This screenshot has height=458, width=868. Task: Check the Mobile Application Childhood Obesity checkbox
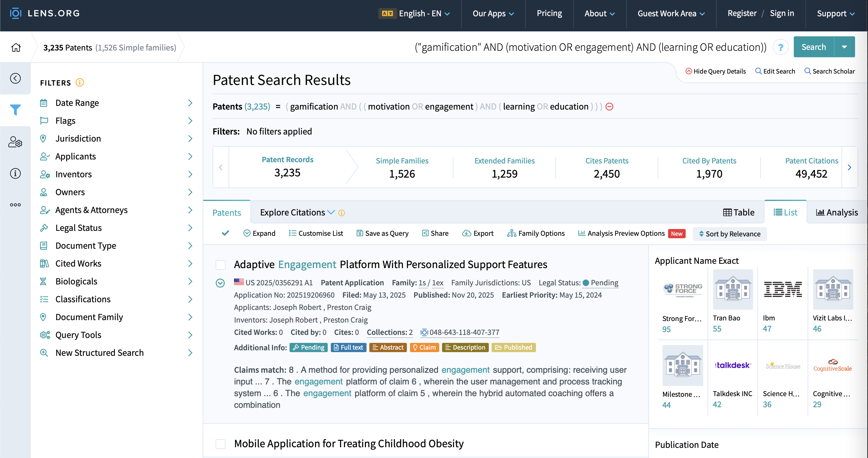pos(220,444)
